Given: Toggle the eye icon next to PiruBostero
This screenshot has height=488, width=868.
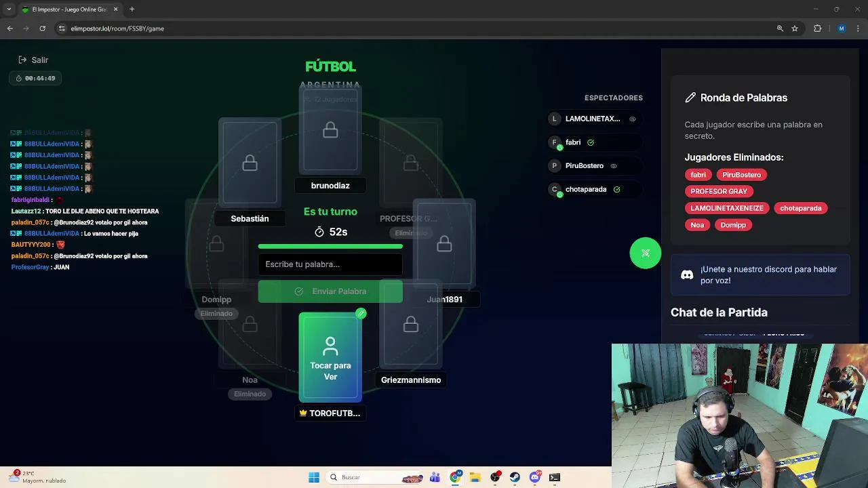Looking at the screenshot, I should [x=614, y=165].
